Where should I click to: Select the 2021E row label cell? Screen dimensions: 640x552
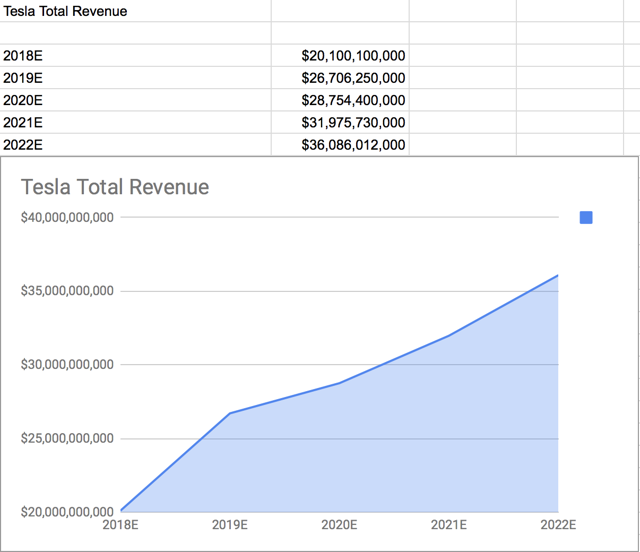(x=135, y=122)
